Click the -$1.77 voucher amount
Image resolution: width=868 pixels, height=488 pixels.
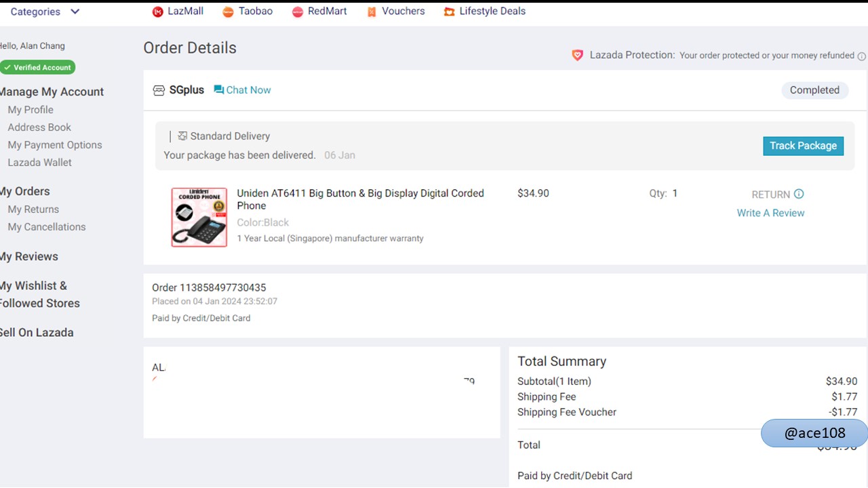tap(843, 412)
